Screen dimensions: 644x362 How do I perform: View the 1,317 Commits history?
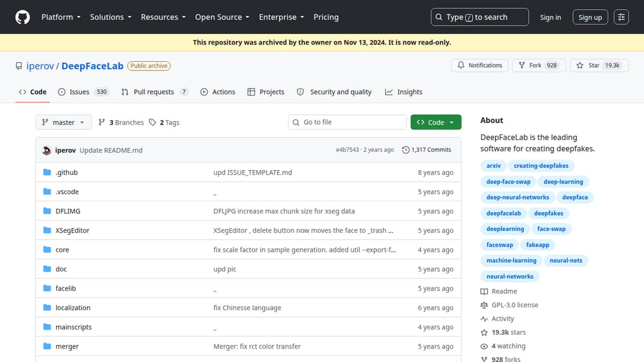click(x=427, y=150)
